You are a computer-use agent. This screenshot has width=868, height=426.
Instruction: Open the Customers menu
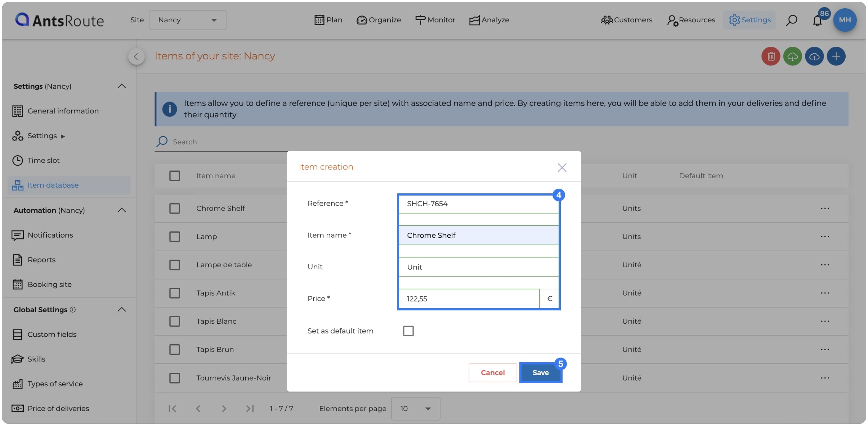626,20
